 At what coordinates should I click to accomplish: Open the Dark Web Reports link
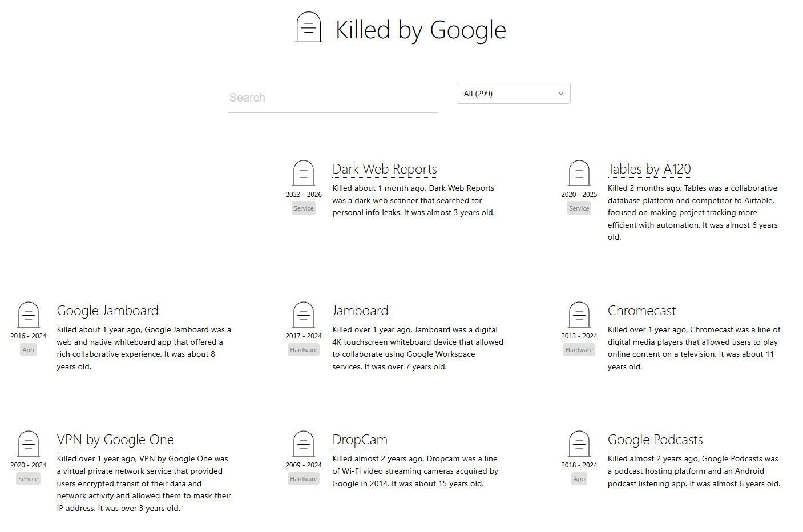click(x=385, y=169)
